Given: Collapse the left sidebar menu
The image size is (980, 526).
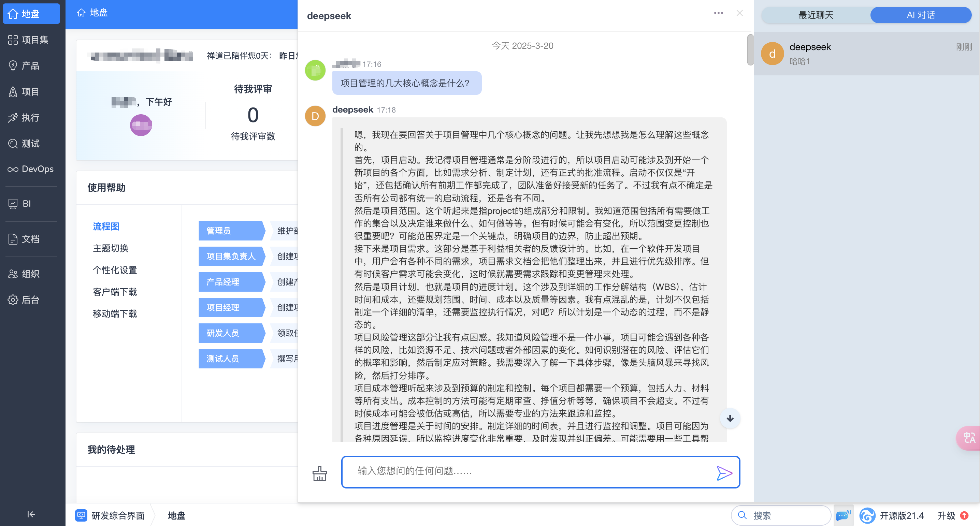Looking at the screenshot, I should click(31, 514).
